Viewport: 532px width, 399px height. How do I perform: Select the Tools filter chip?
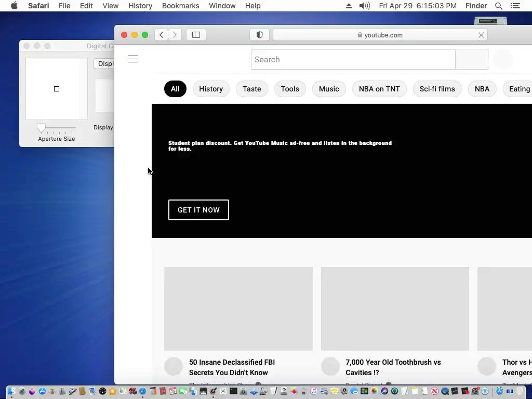point(290,89)
